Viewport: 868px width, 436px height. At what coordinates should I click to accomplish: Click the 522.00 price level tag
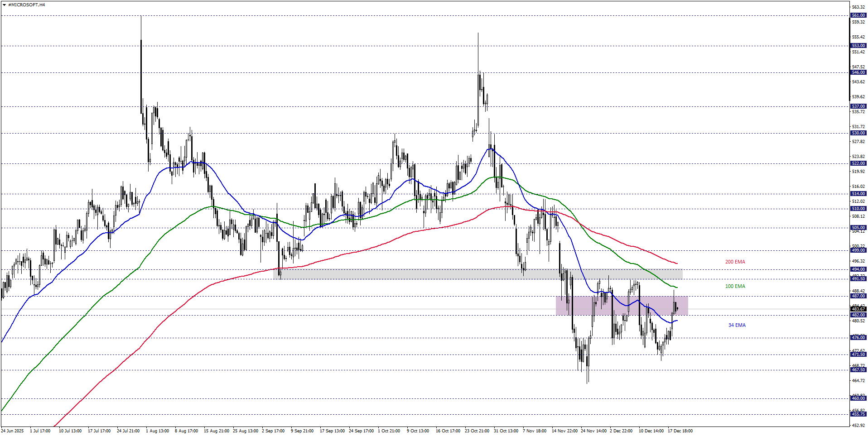pyautogui.click(x=858, y=163)
